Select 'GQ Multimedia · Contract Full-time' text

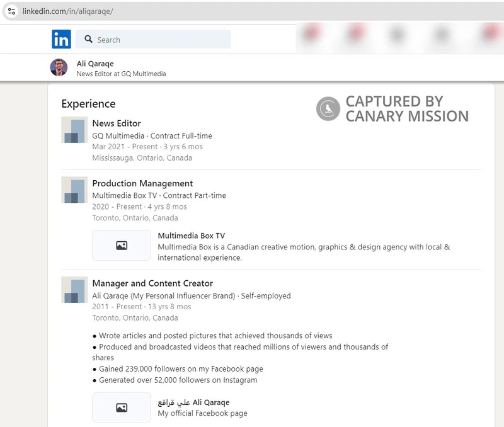click(152, 135)
